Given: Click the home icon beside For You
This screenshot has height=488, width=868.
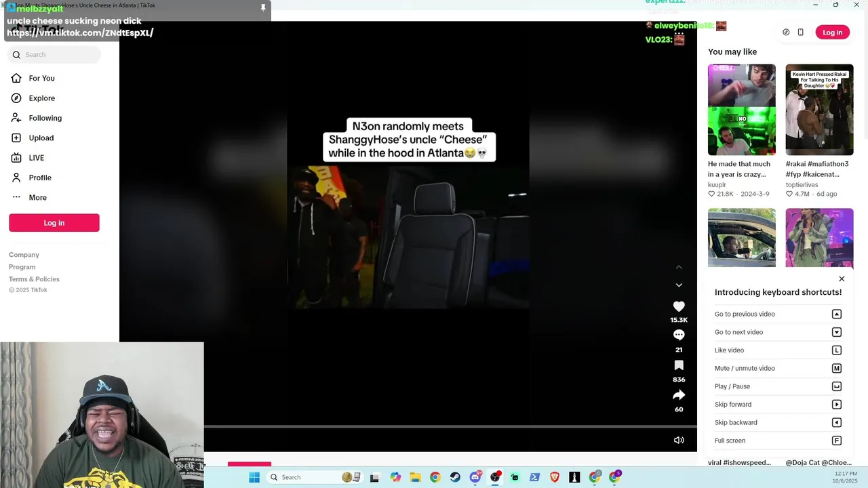Looking at the screenshot, I should coord(16,78).
